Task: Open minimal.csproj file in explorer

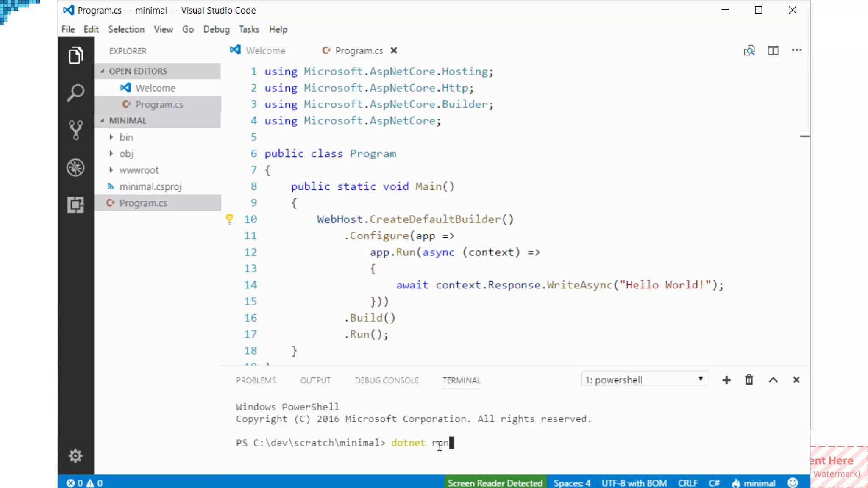Action: click(150, 187)
